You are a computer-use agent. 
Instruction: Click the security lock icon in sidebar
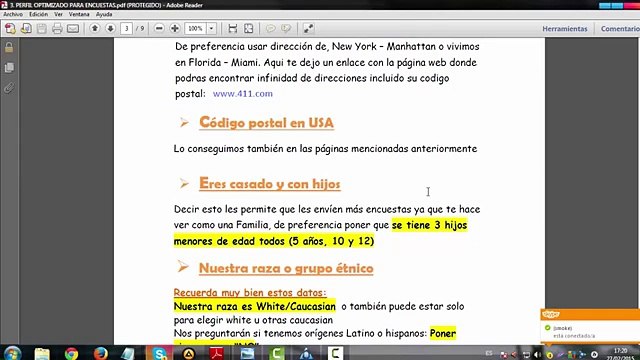9,47
